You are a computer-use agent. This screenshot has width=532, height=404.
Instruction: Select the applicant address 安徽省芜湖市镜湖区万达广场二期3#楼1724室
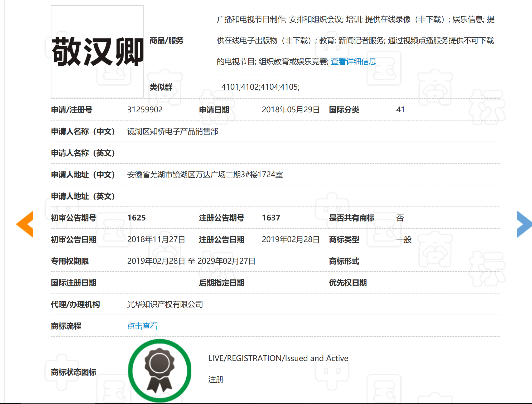click(x=205, y=175)
